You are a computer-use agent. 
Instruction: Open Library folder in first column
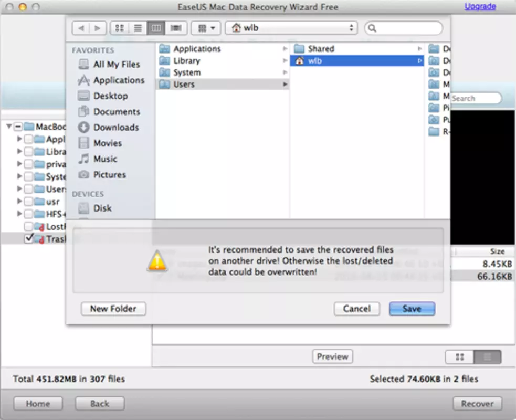click(223, 60)
